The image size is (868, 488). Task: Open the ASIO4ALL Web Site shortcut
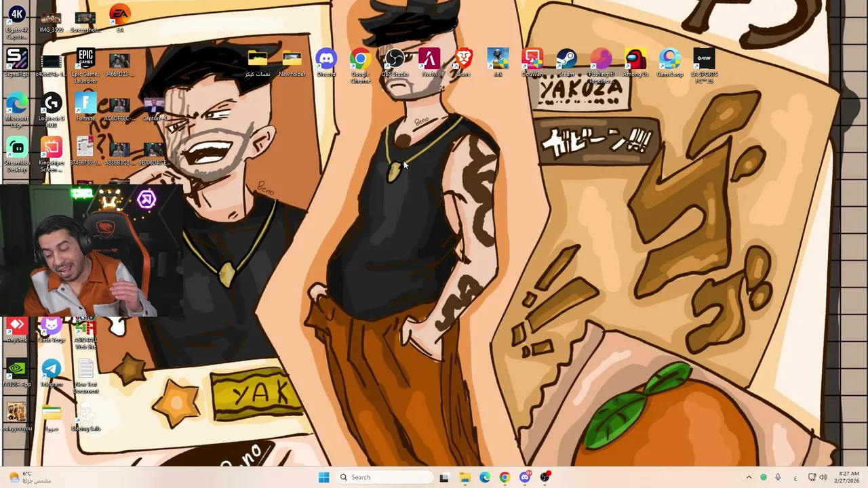coord(85,334)
